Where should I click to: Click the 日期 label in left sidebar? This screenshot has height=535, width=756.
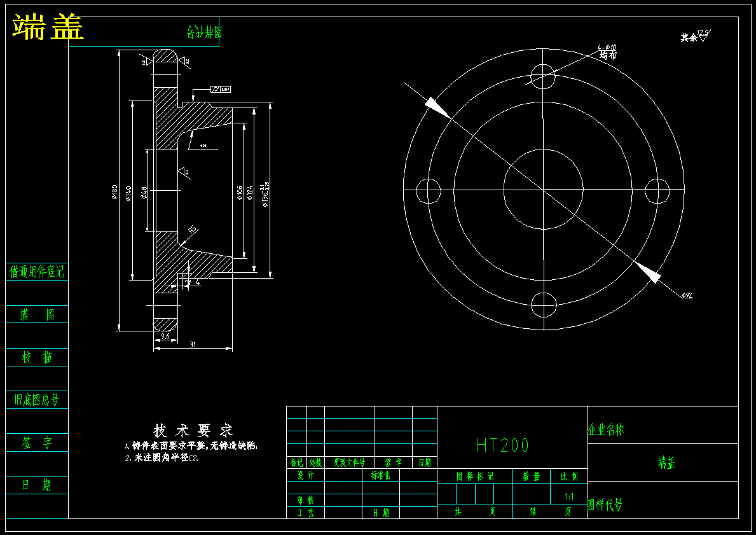pyautogui.click(x=37, y=485)
